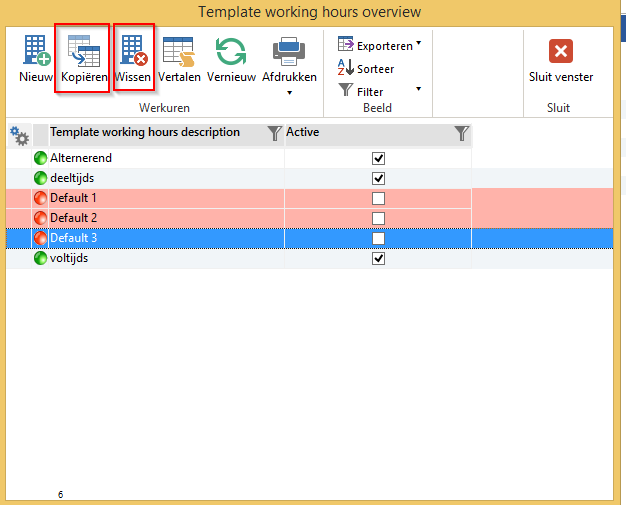Screen dimensions: 626x505
Task: Click the Sorteer sort option
Action: [x=366, y=69]
